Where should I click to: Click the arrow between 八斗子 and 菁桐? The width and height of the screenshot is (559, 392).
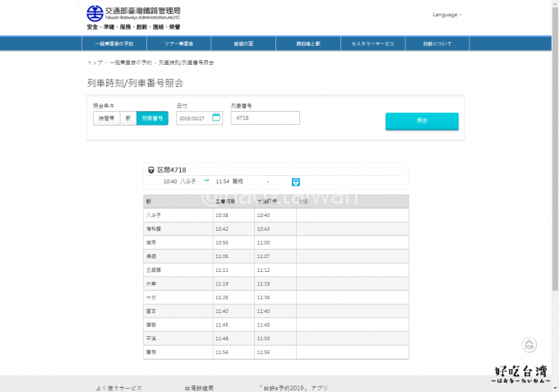coord(206,180)
